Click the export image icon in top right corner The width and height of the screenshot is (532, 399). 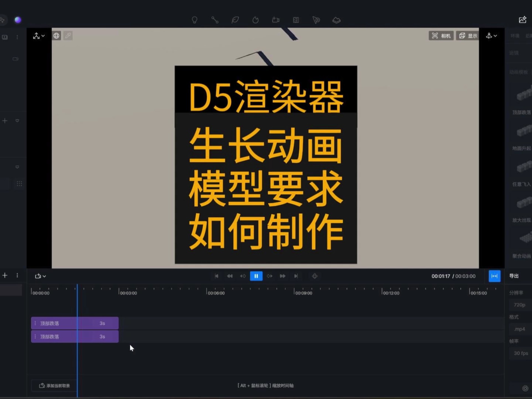[523, 20]
